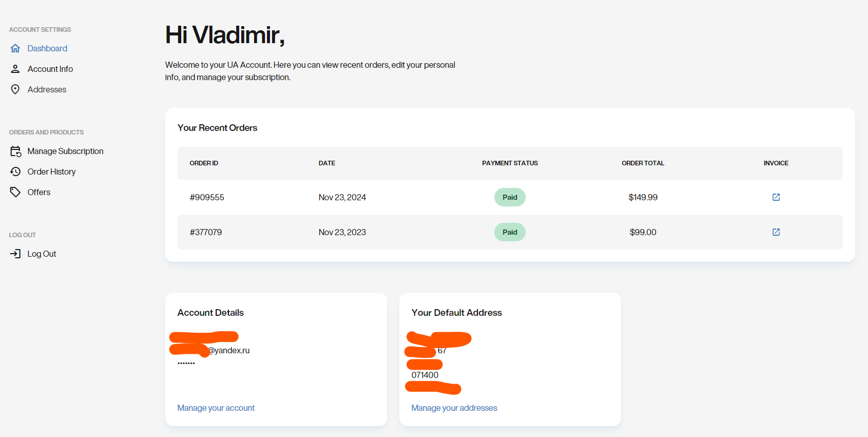Click the Account Info person icon
Image resolution: width=868 pixels, height=437 pixels.
(x=15, y=69)
